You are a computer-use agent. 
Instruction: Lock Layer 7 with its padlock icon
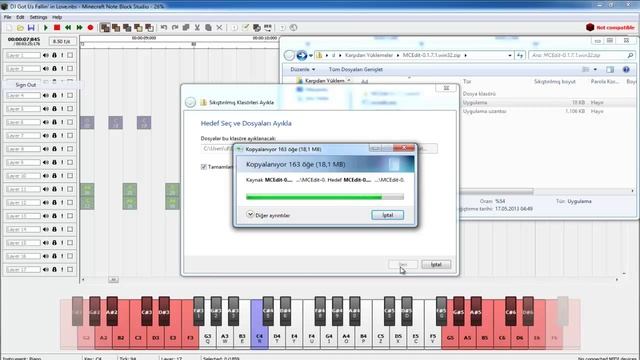tap(54, 136)
